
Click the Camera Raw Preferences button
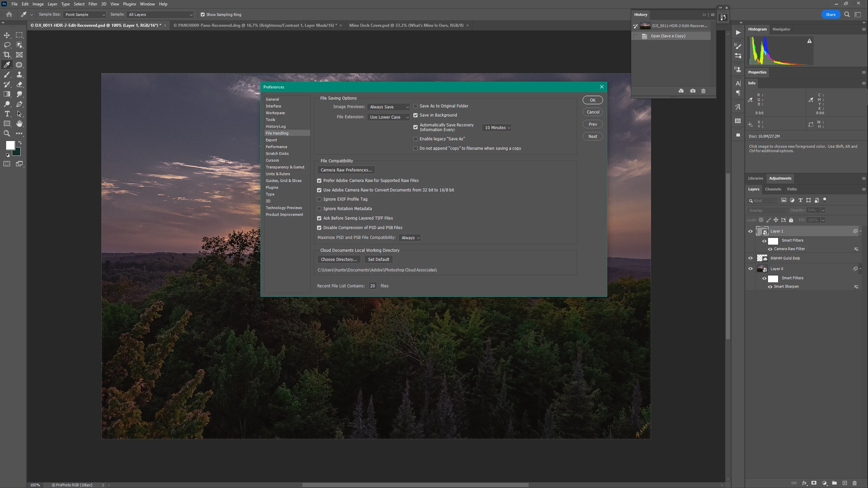coord(346,170)
